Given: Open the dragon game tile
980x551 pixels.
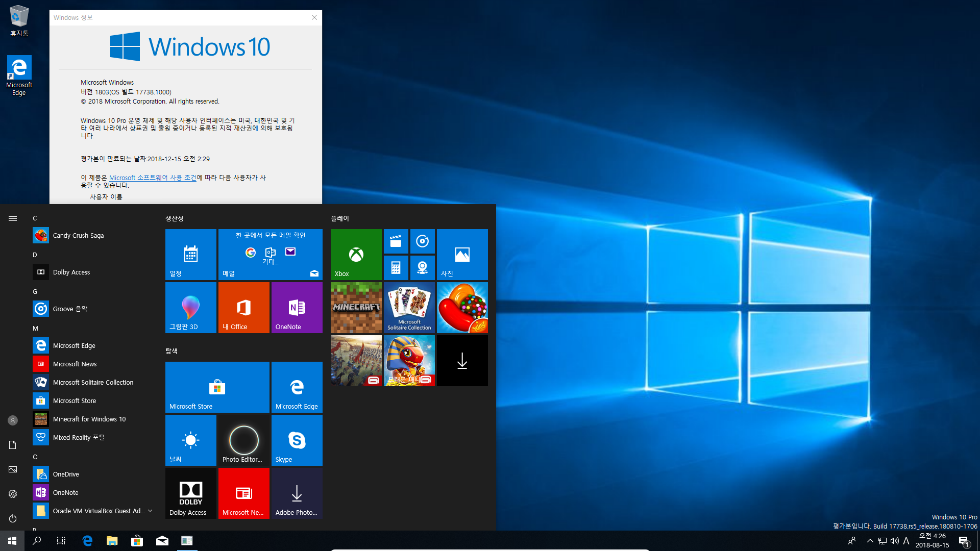Looking at the screenshot, I should coord(409,360).
